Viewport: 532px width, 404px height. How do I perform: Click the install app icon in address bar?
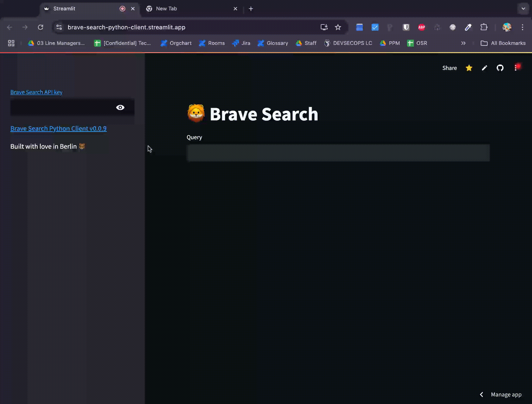click(324, 27)
